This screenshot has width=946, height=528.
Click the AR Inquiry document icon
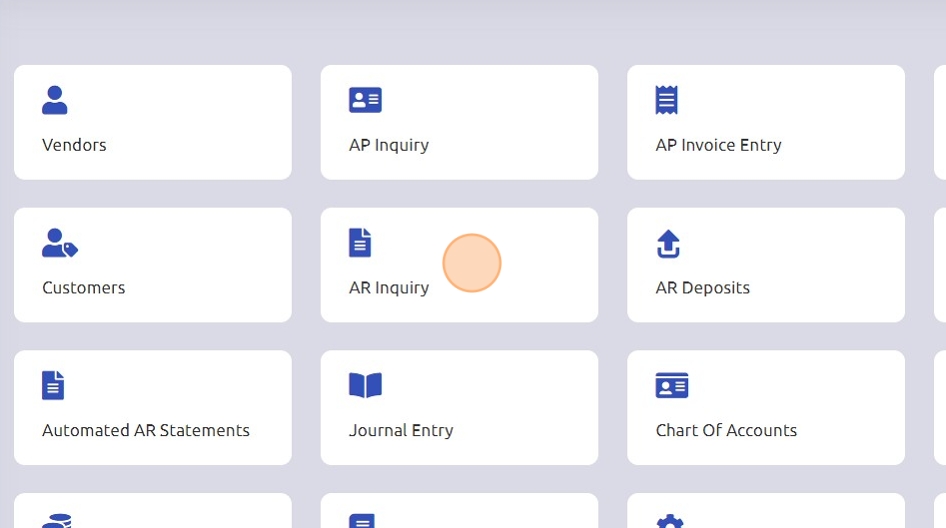coord(360,243)
